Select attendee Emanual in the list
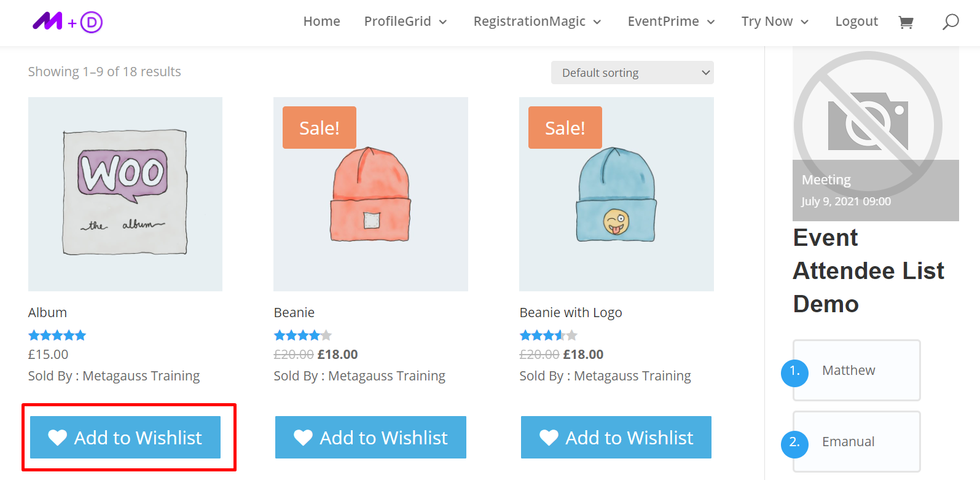980x480 pixels. point(848,442)
